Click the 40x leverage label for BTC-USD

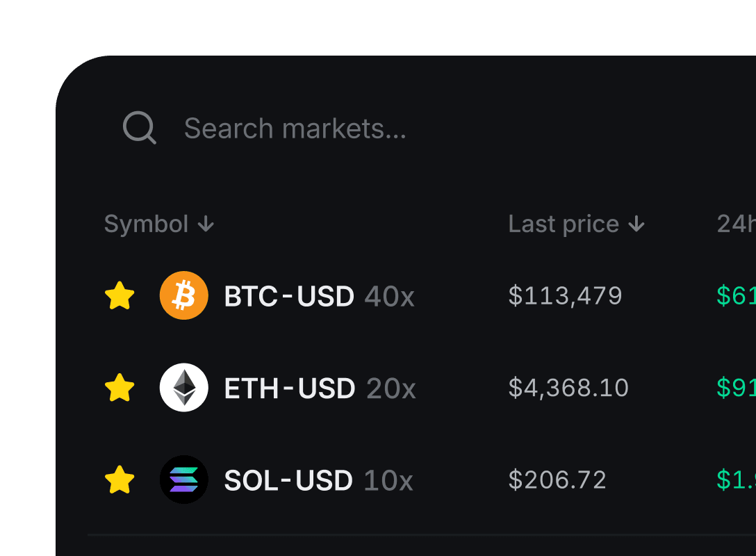389,297
